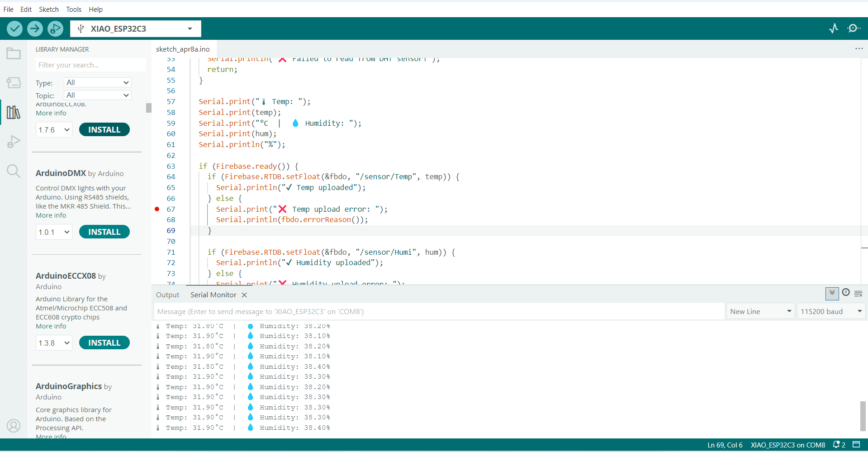868x452 pixels.
Task: Select the Library Manager sidebar icon
Action: 14,112
